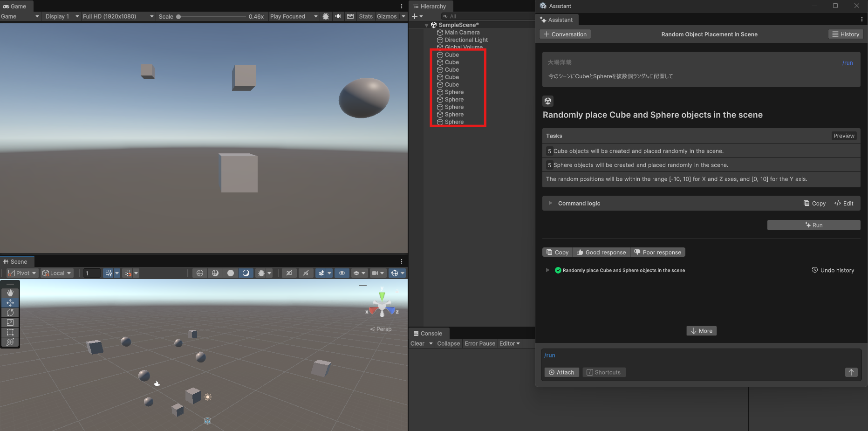
Task: Switch to the Console tab
Action: [x=428, y=333]
